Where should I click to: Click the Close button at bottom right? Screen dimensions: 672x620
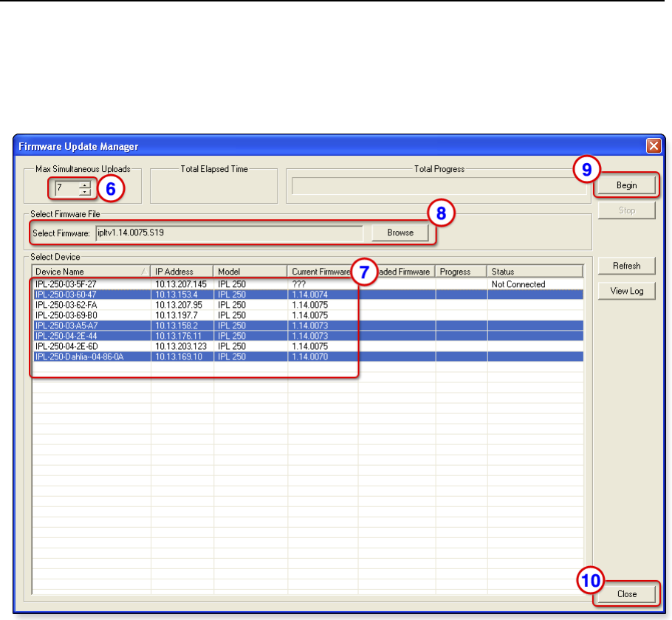coord(626,593)
